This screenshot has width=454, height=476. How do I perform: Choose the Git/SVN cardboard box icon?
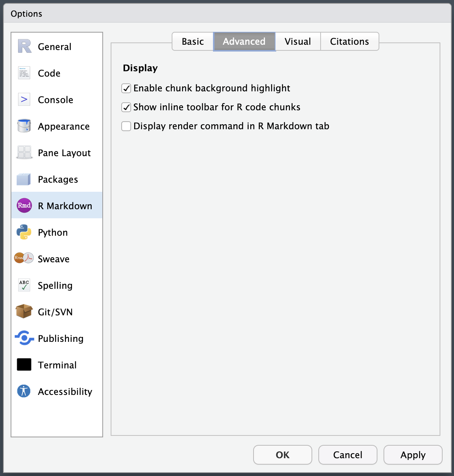click(x=24, y=311)
